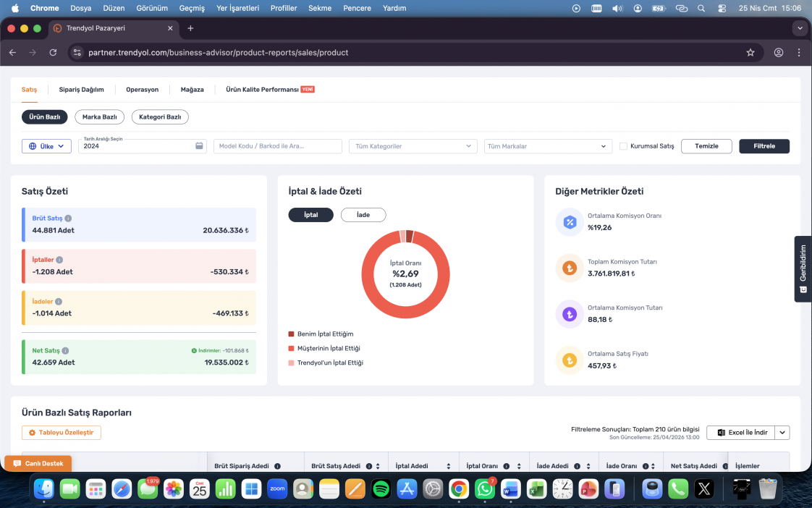Switch to the Operasyon tab

point(143,90)
